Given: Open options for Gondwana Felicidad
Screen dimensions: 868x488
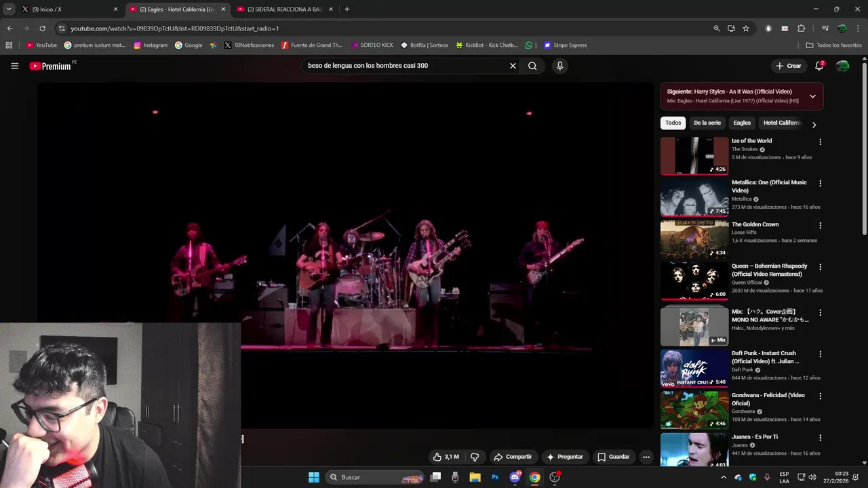Looking at the screenshot, I should point(820,396).
